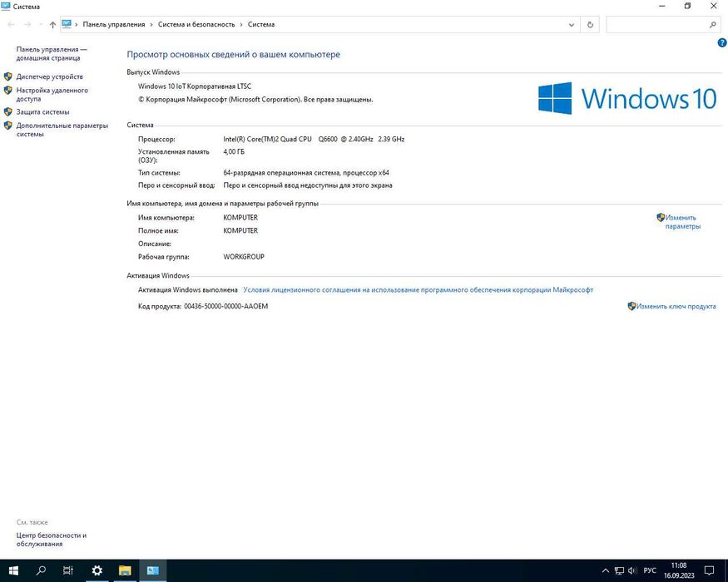Click the Up one level arrow
The image size is (728, 582).
pos(52,25)
